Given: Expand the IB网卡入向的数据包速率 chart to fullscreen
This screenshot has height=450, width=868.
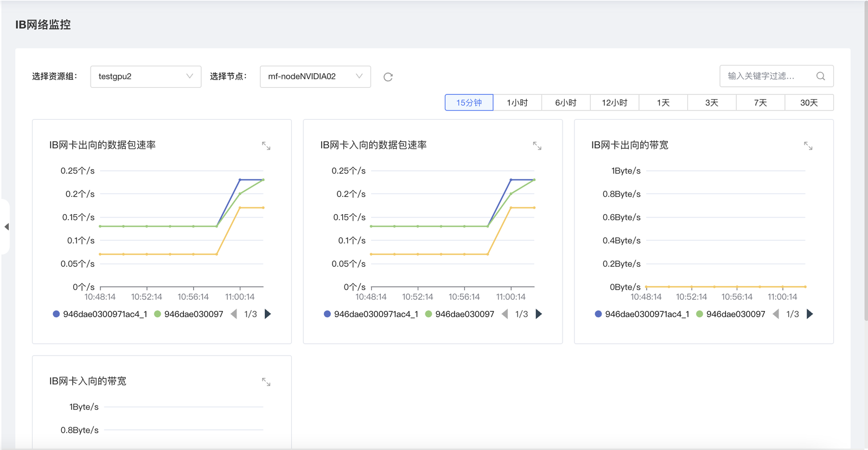Looking at the screenshot, I should [537, 146].
